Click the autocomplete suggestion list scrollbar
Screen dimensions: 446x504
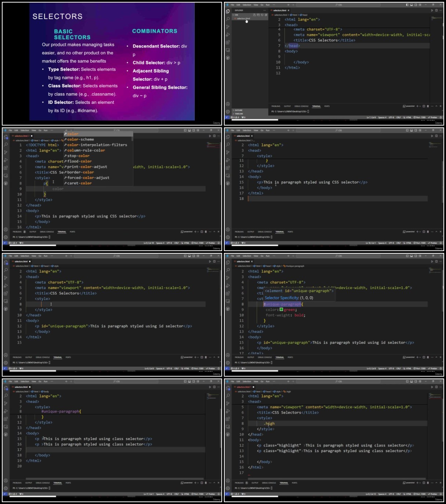coord(132,139)
